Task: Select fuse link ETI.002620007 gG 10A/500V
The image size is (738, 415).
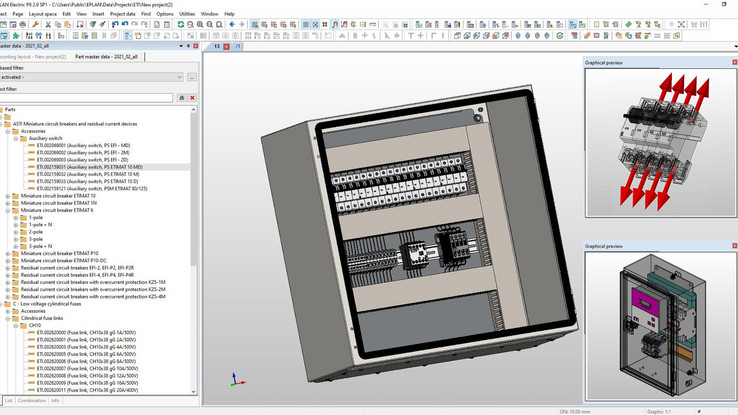Action: [87, 368]
